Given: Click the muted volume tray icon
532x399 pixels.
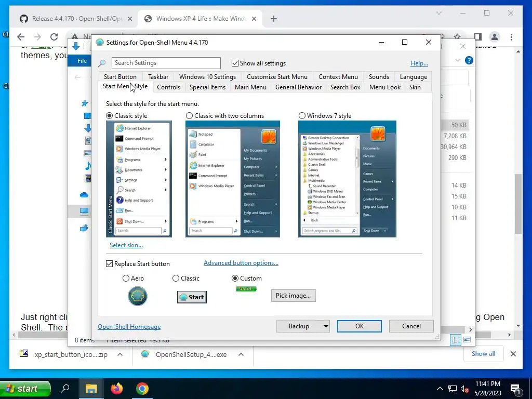Looking at the screenshot, I should [465, 389].
